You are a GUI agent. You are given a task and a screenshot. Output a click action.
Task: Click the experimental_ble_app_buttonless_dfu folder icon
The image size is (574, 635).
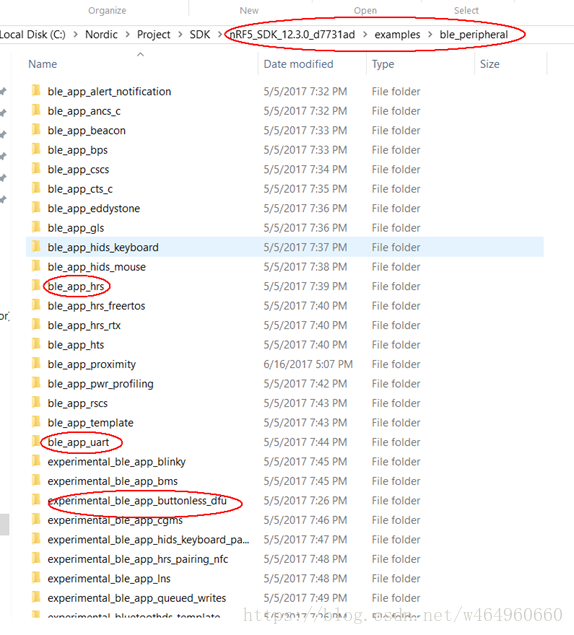point(36,500)
